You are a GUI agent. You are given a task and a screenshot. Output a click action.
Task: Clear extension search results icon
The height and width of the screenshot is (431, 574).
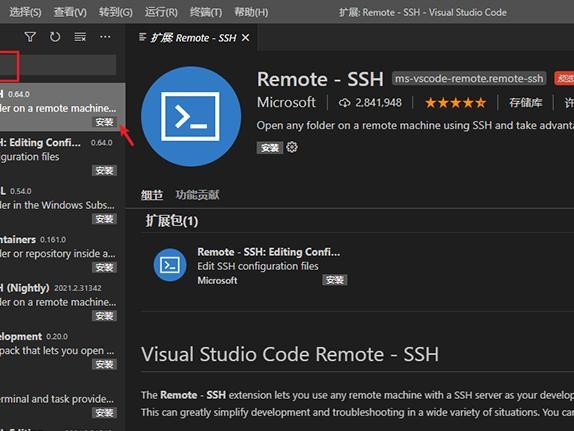tap(80, 37)
